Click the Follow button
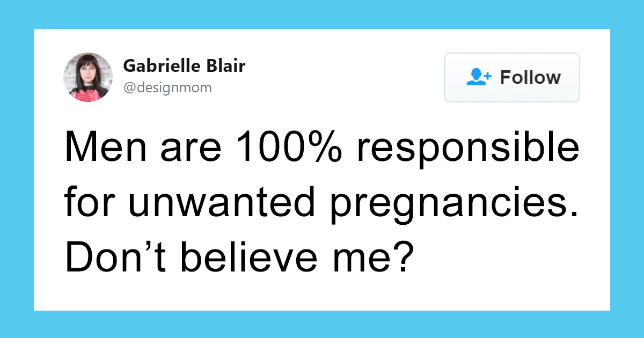The image size is (644, 338). pyautogui.click(x=512, y=77)
